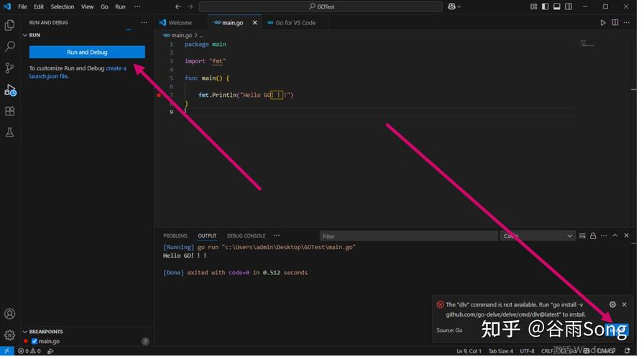The width and height of the screenshot is (644, 359).
Task: Open the Run menu
Action: pos(120,6)
